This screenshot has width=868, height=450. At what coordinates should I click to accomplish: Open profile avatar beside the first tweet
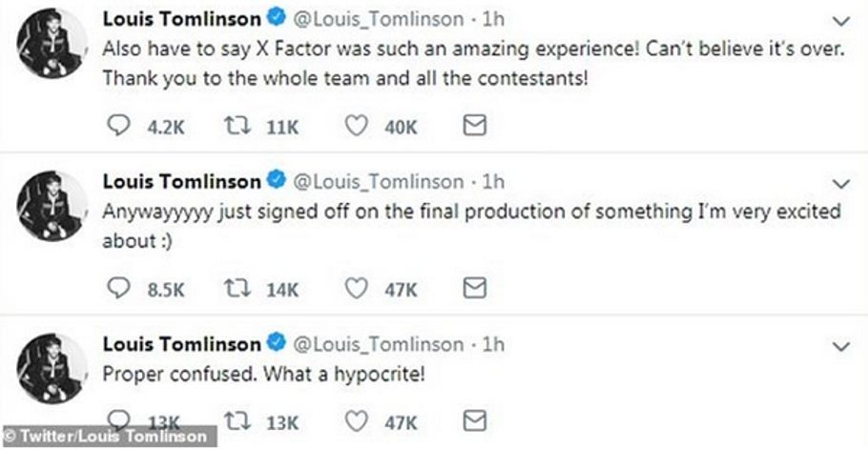click(45, 43)
